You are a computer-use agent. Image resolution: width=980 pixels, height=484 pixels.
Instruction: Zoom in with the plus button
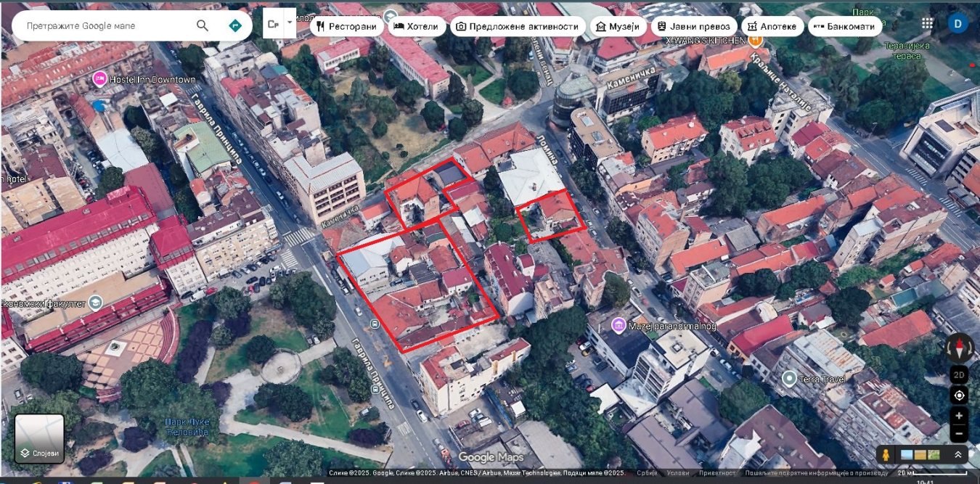[959, 416]
